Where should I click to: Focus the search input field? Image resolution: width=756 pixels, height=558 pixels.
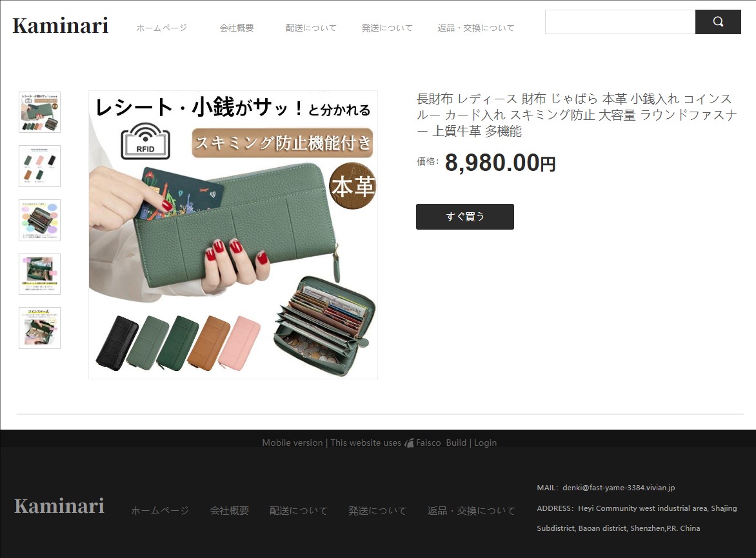click(619, 22)
